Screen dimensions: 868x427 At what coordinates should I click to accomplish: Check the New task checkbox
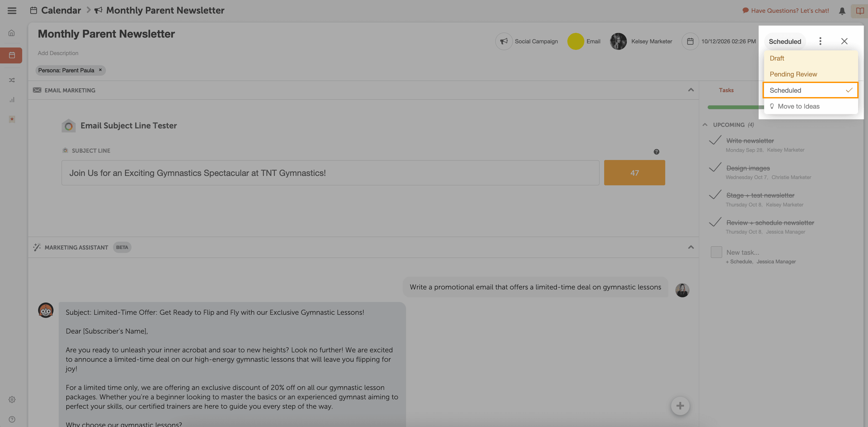(716, 252)
